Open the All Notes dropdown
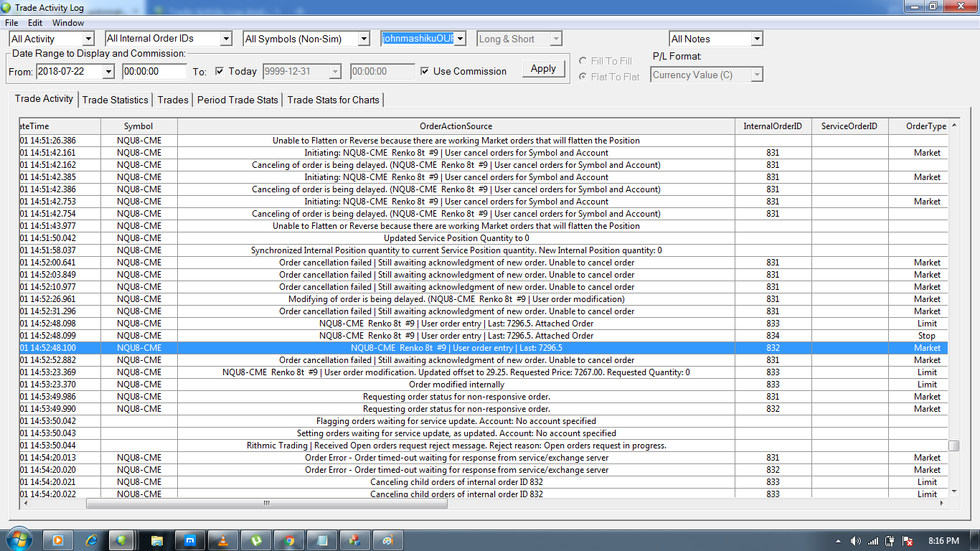The width and height of the screenshot is (980, 551). [757, 39]
